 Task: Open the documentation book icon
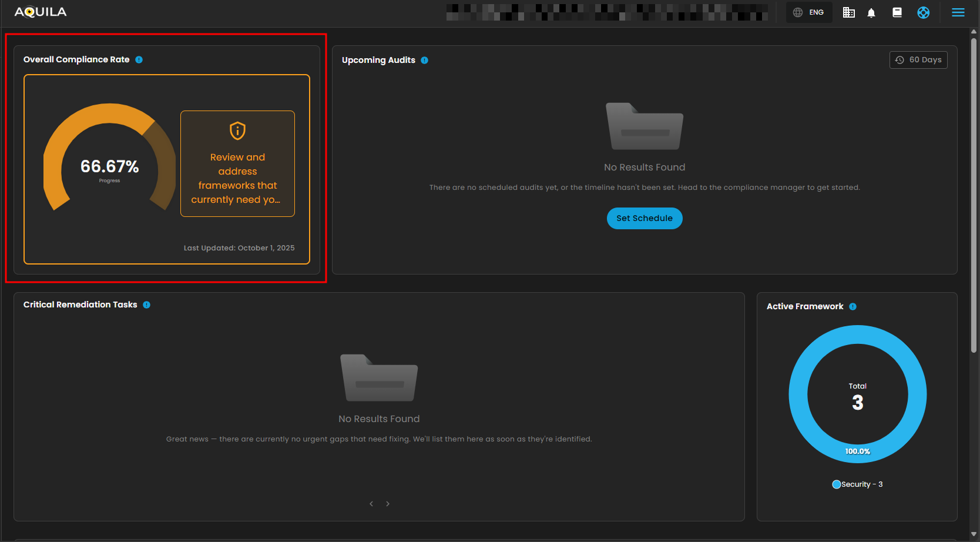[x=897, y=12]
